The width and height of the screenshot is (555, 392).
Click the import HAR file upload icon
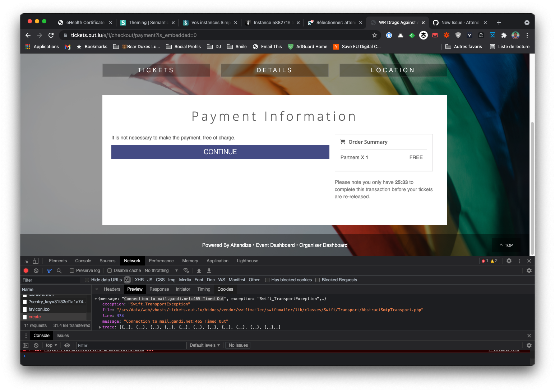coord(199,270)
